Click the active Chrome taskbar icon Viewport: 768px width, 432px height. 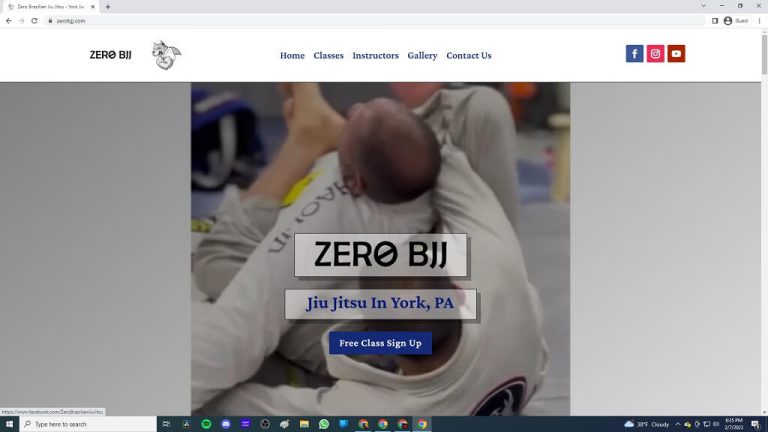coord(422,424)
